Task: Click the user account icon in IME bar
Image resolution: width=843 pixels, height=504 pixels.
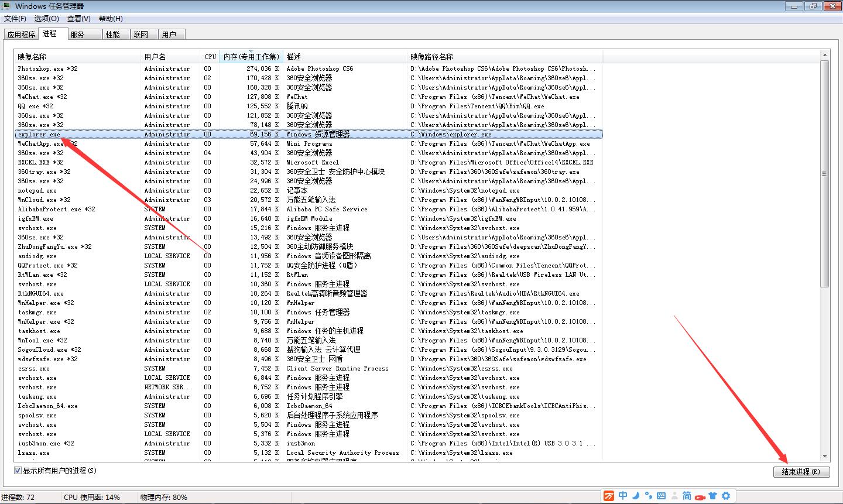Action: pos(674,496)
